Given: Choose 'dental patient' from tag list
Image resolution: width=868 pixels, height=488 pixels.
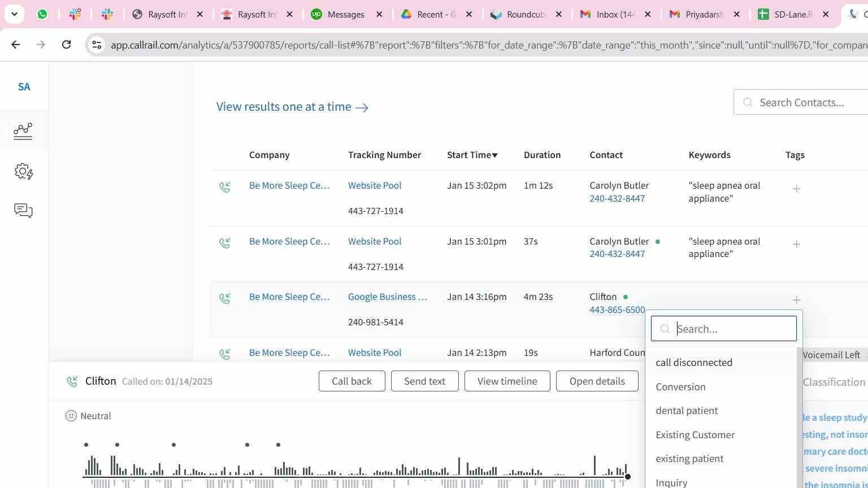Looking at the screenshot, I should tap(687, 411).
